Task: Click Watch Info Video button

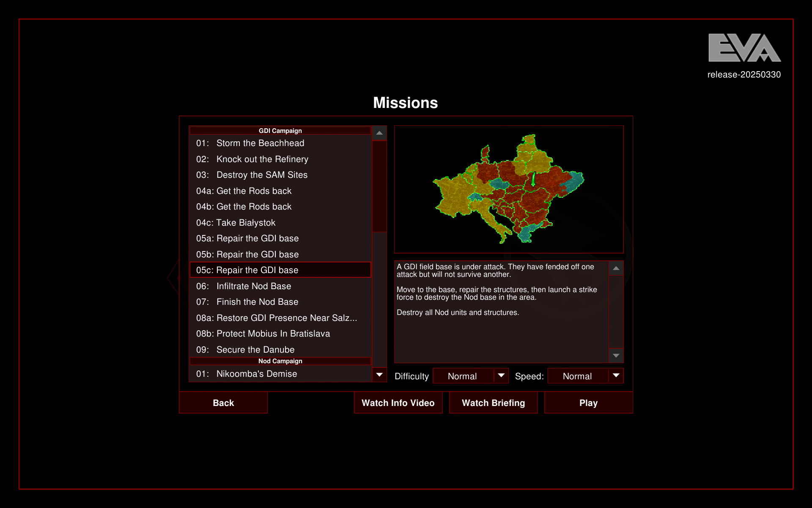Action: pos(398,403)
